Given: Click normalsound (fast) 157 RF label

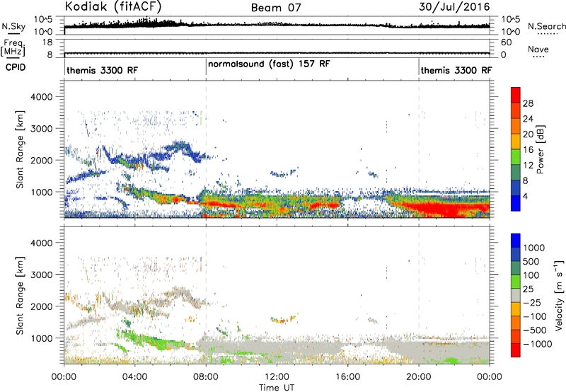Looking at the screenshot, I should [269, 64].
